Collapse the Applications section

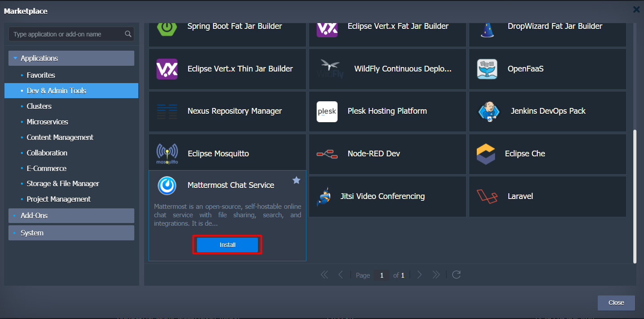71,58
